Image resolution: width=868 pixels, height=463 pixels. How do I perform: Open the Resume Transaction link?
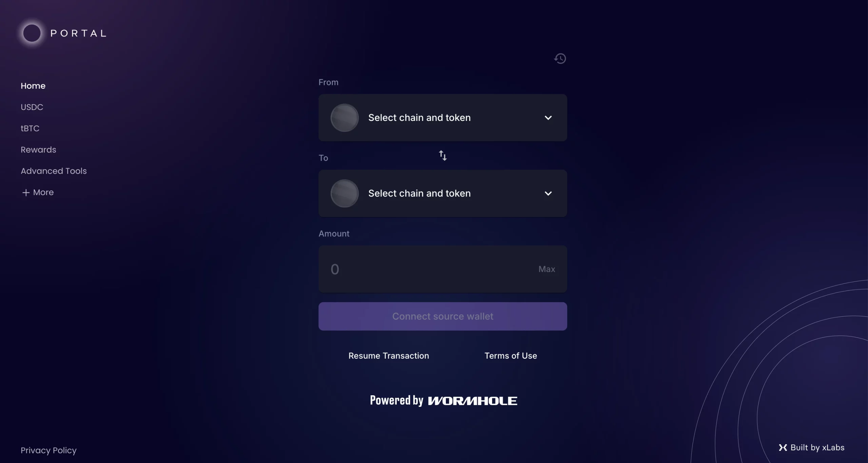(x=389, y=356)
